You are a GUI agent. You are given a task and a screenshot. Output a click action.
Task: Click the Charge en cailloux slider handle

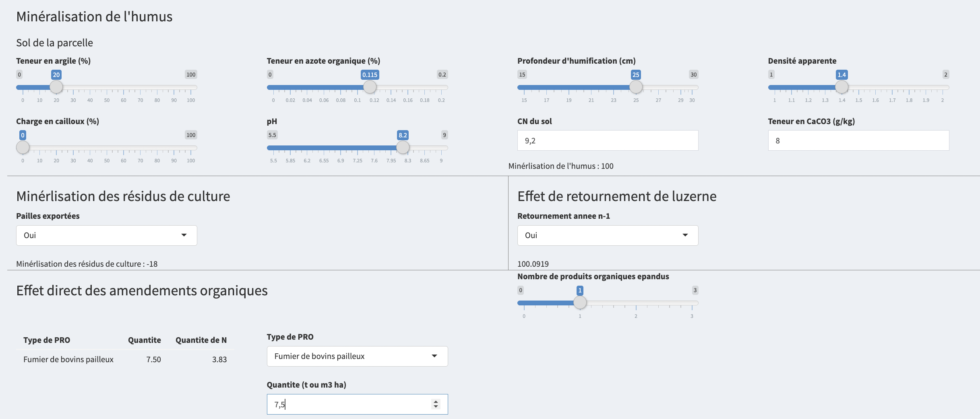(x=23, y=147)
